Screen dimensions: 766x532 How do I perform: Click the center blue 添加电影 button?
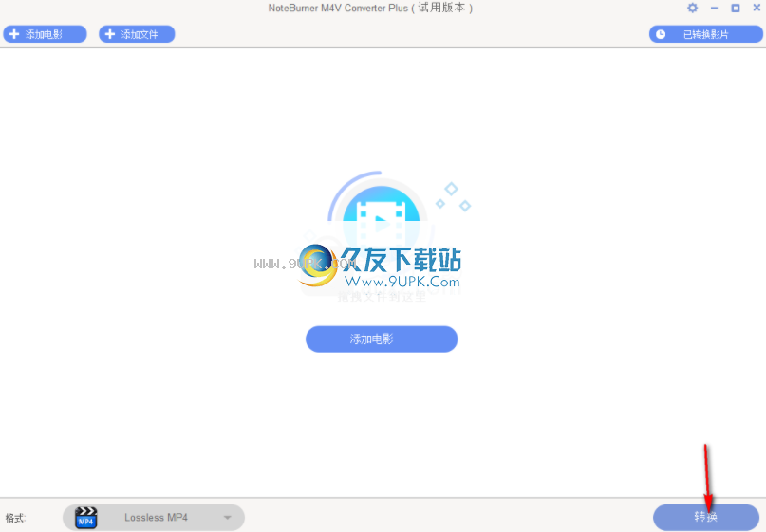tap(382, 339)
